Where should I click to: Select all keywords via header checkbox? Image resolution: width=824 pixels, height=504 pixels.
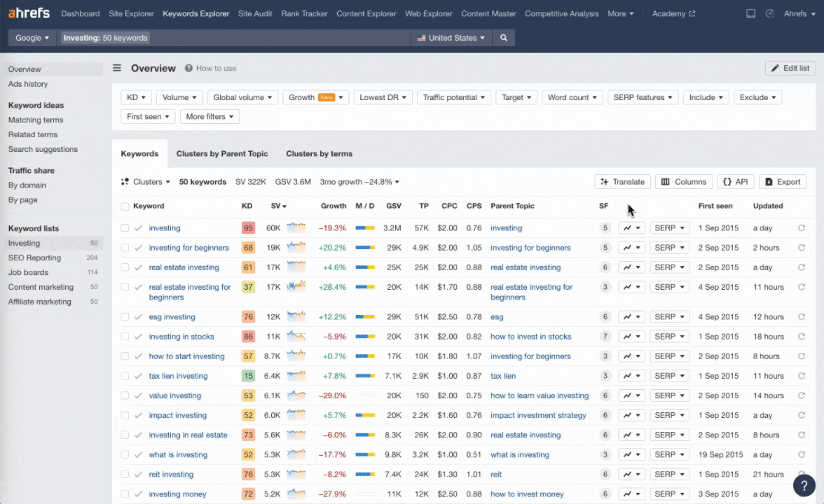(123, 206)
